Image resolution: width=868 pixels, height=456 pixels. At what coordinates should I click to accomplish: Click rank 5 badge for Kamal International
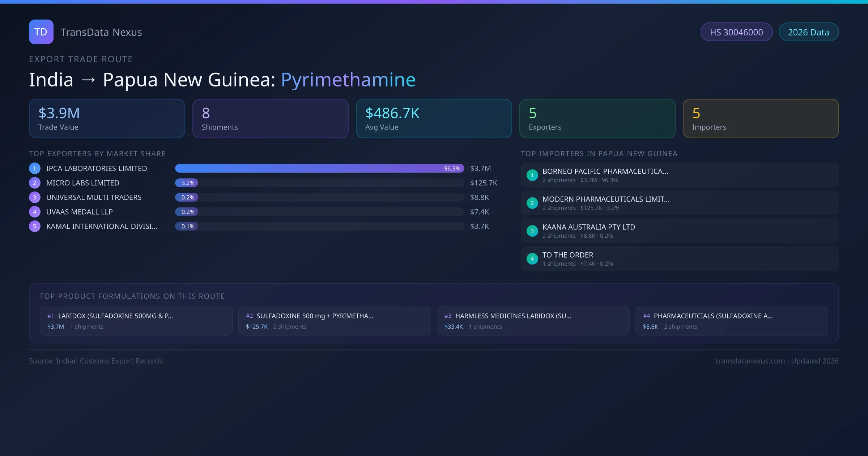35,226
